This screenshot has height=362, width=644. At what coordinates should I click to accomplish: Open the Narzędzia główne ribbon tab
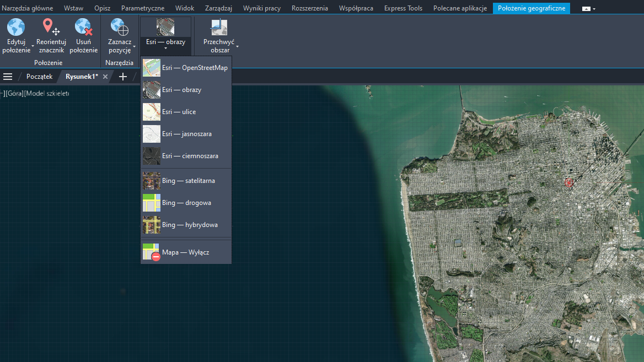(28, 8)
